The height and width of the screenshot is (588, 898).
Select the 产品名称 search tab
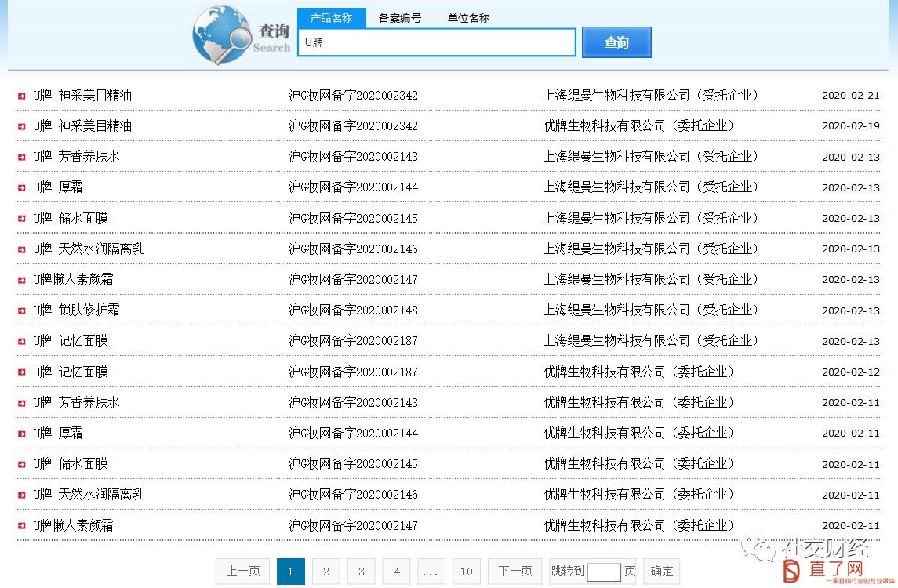point(332,18)
